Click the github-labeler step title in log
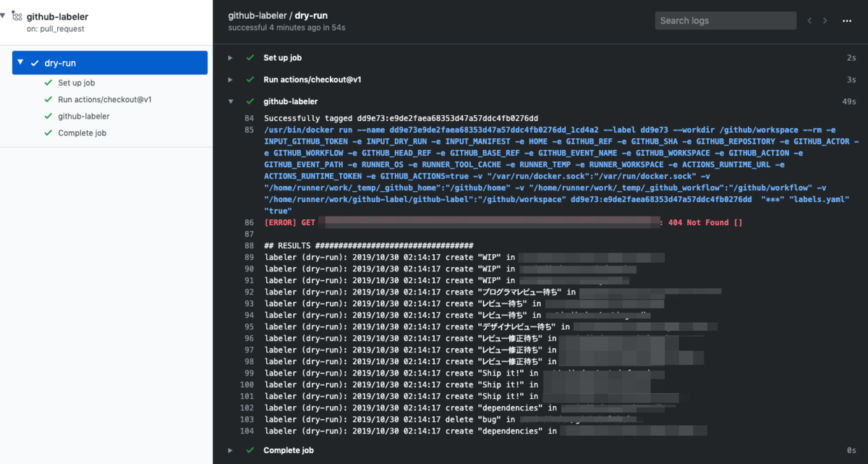Image resolution: width=868 pixels, height=464 pixels. coord(291,102)
